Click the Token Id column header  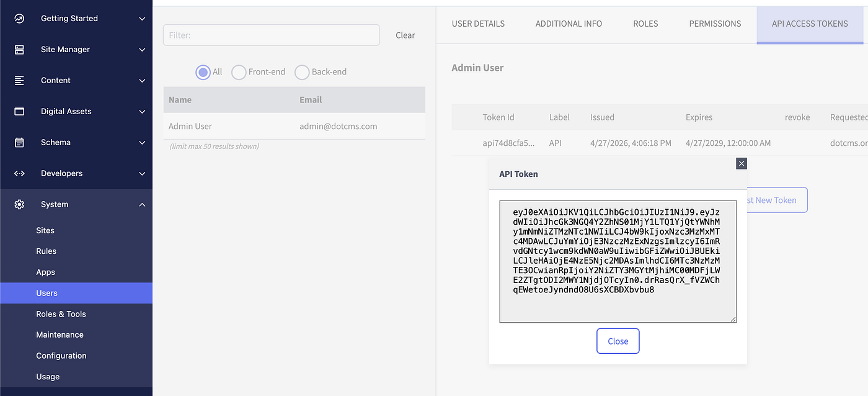point(498,117)
